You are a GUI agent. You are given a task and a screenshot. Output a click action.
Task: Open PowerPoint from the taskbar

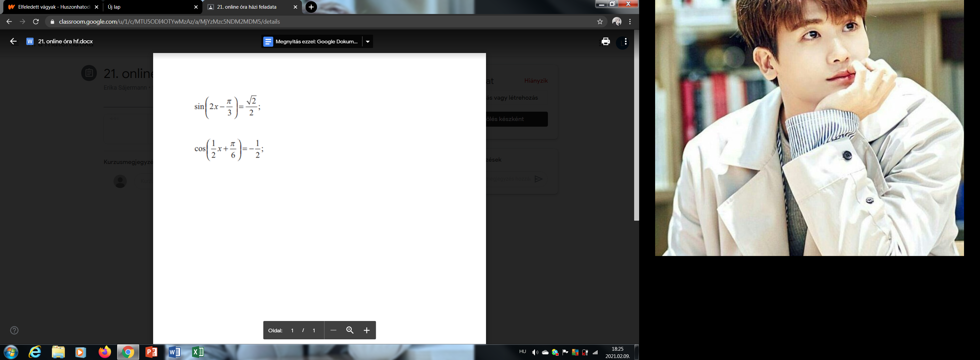coord(151,352)
